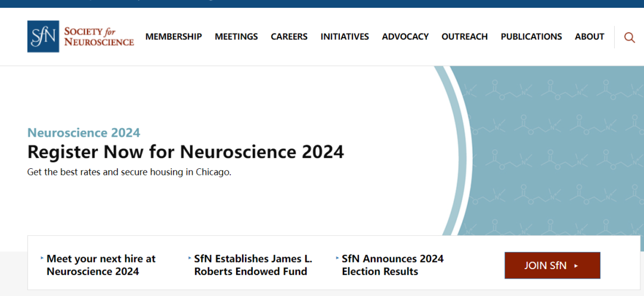Open "Register Now for Neuroscience 2024" headline
The width and height of the screenshot is (644, 296).
click(x=185, y=152)
